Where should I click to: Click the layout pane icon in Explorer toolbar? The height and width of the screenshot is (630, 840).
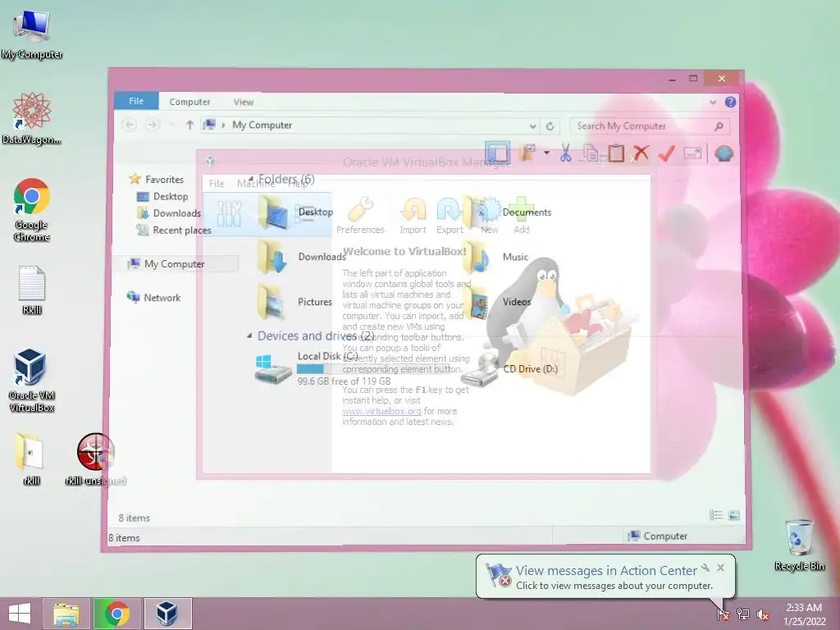497,153
